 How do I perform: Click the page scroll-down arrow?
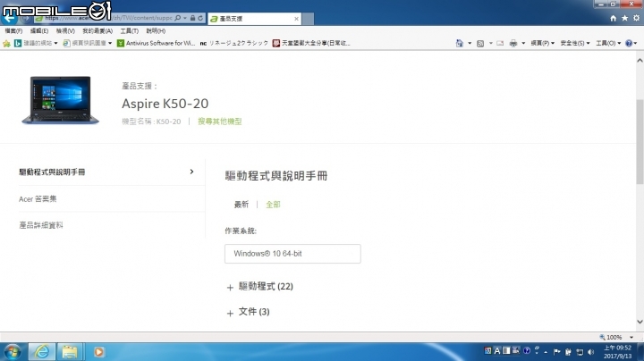pos(640,322)
